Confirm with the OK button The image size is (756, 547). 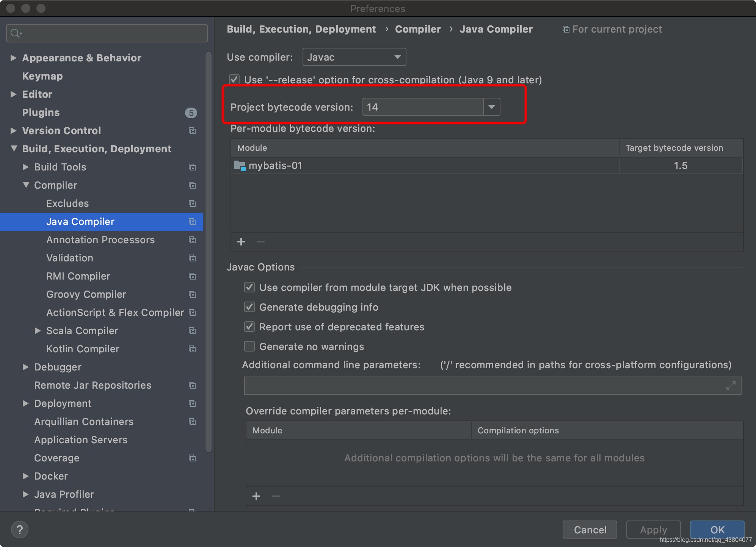717,530
